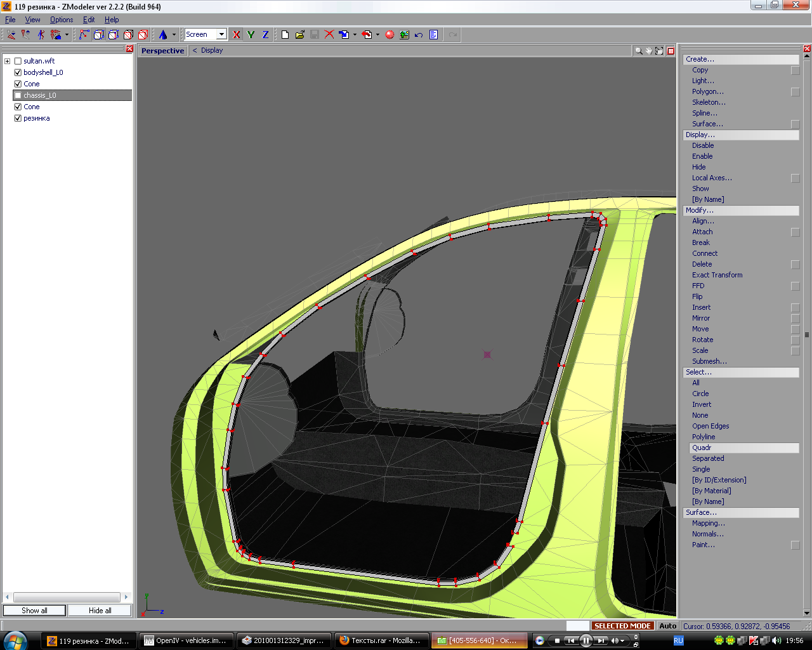Expand the sultan.wft tree node

point(8,61)
